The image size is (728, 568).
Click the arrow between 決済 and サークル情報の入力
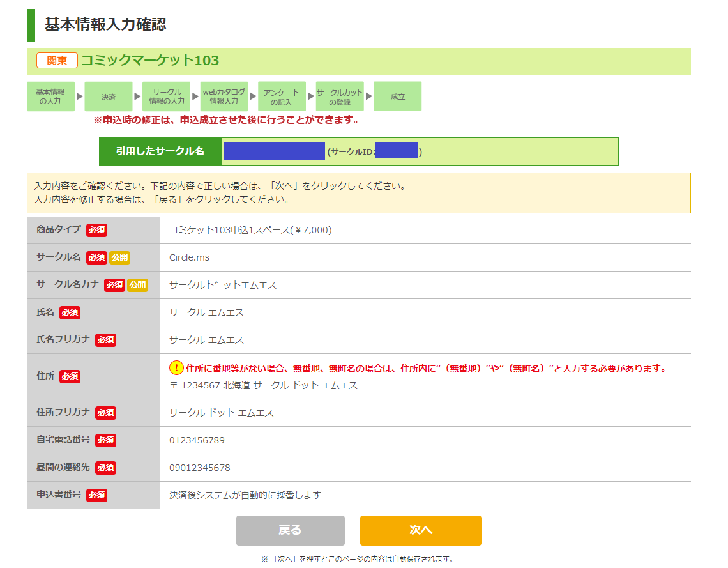[x=137, y=96]
